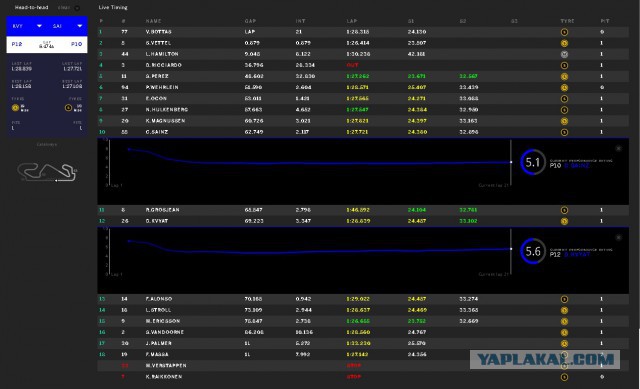
Task: Click the Live Timing heading
Action: tap(113, 7)
